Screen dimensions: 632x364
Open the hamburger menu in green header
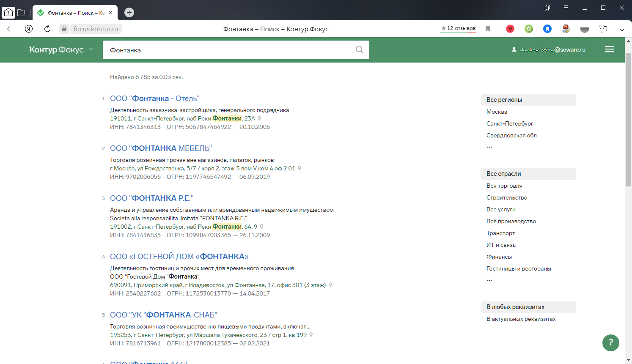(x=610, y=49)
